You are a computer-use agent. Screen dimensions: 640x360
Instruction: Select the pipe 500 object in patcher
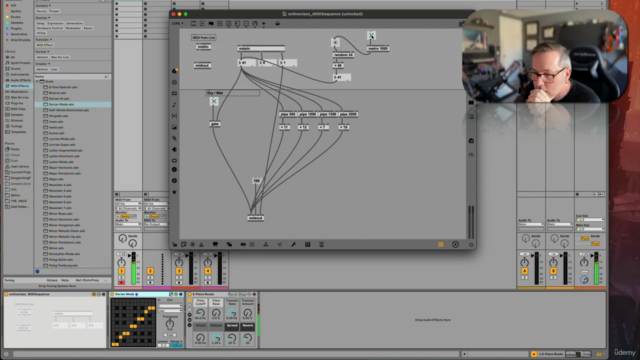click(x=288, y=114)
